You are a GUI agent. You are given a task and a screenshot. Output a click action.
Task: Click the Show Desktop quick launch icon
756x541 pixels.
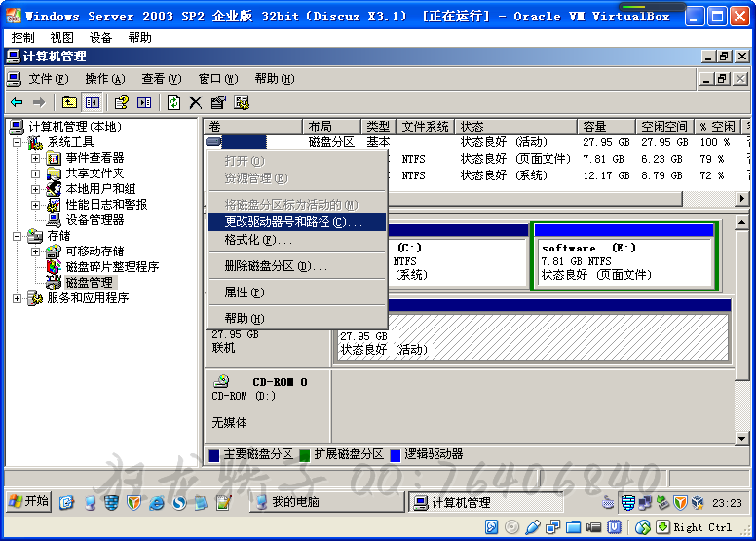(x=66, y=502)
